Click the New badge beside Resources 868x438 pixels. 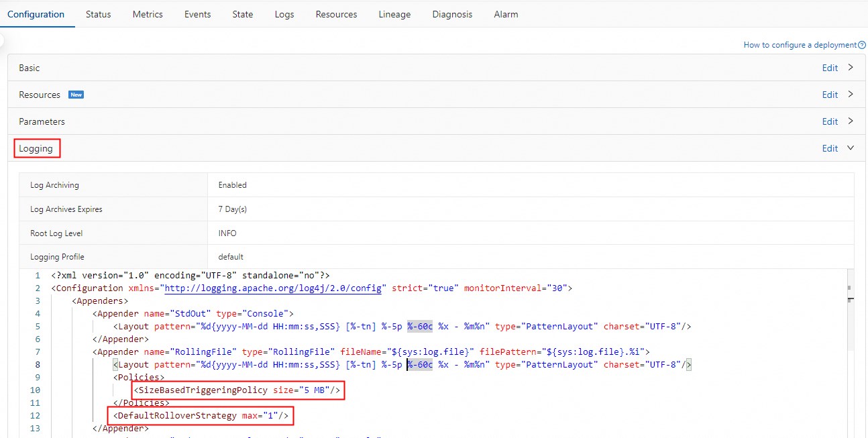tap(76, 95)
